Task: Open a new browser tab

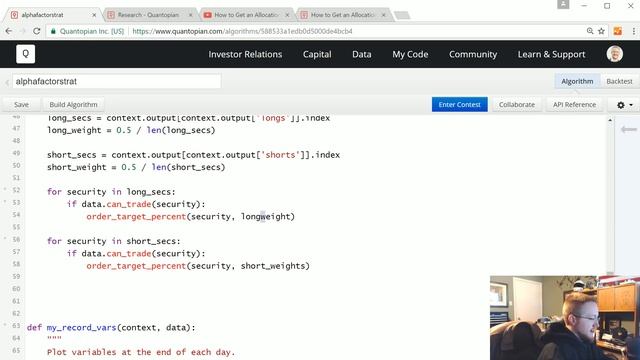Action: pyautogui.click(x=402, y=16)
